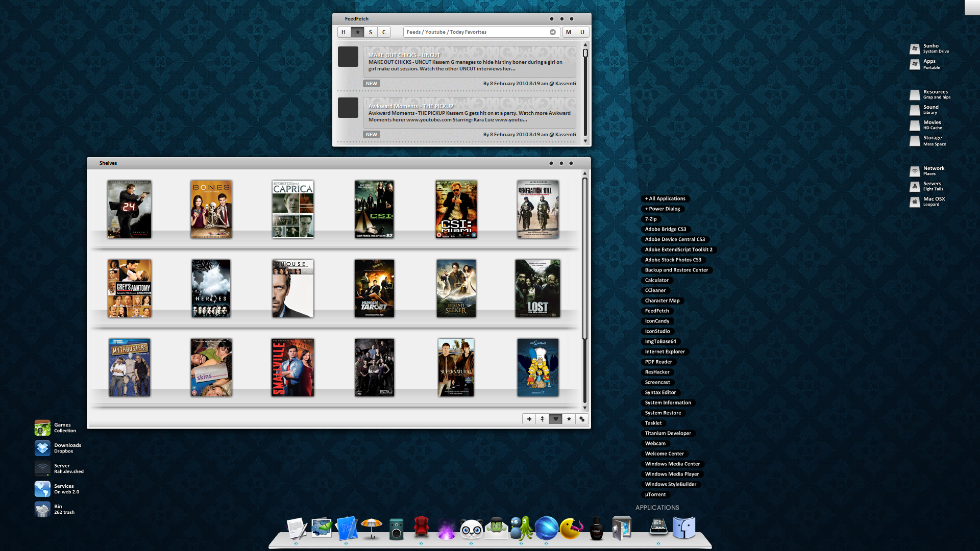
Task: Click the NEW badge under MAKE OUT CHICKS
Action: pyautogui.click(x=372, y=84)
